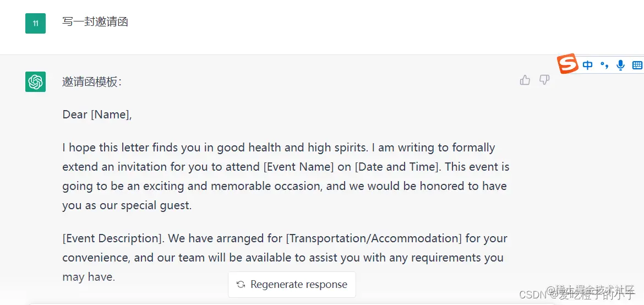Click the heading text 邀请函模板
Image resolution: width=644 pixels, height=305 pixels.
pyautogui.click(x=91, y=82)
